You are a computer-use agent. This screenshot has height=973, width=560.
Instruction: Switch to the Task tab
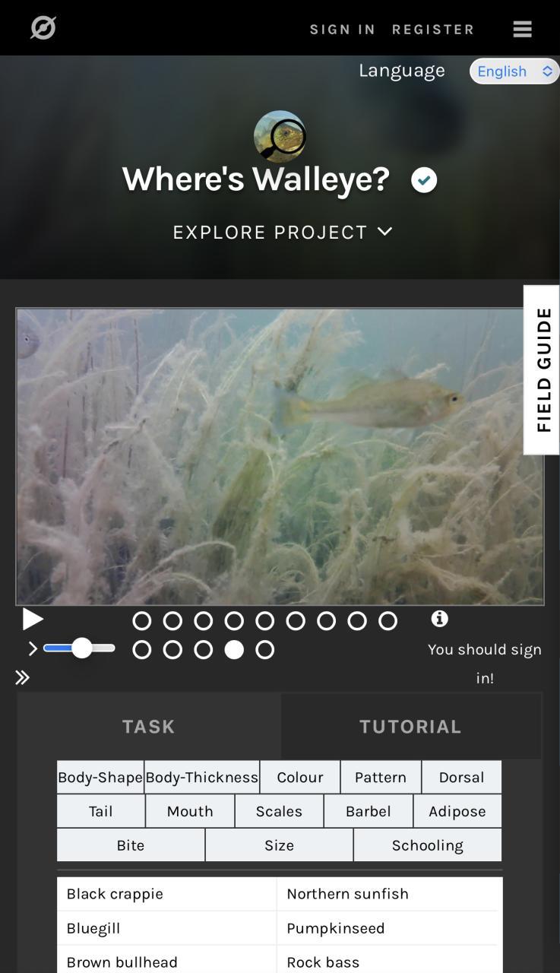tap(149, 726)
